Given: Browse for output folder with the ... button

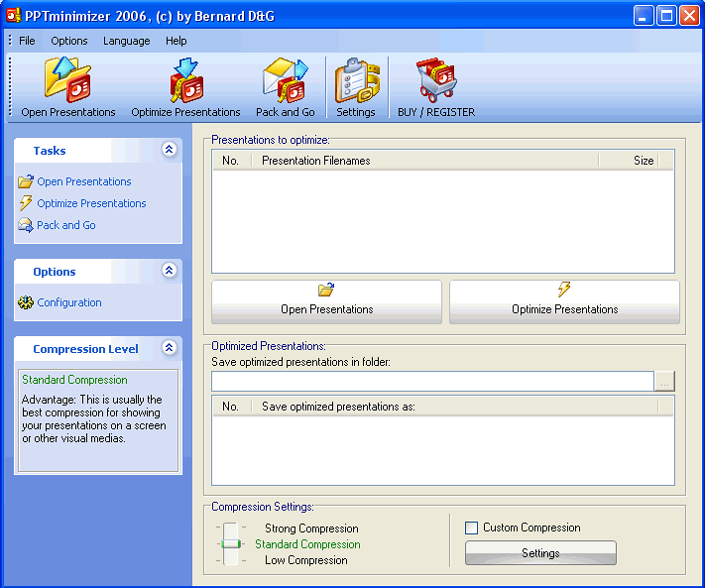Looking at the screenshot, I should point(664,382).
